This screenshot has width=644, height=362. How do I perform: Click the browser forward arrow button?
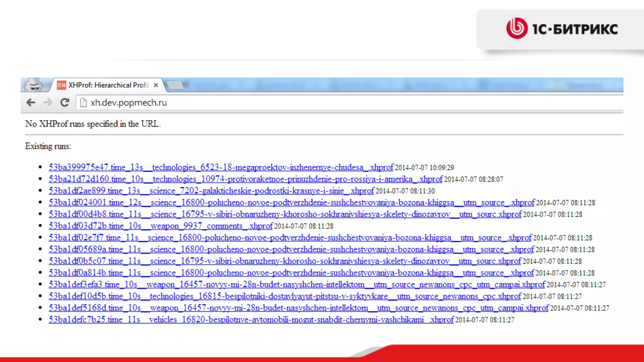point(47,102)
